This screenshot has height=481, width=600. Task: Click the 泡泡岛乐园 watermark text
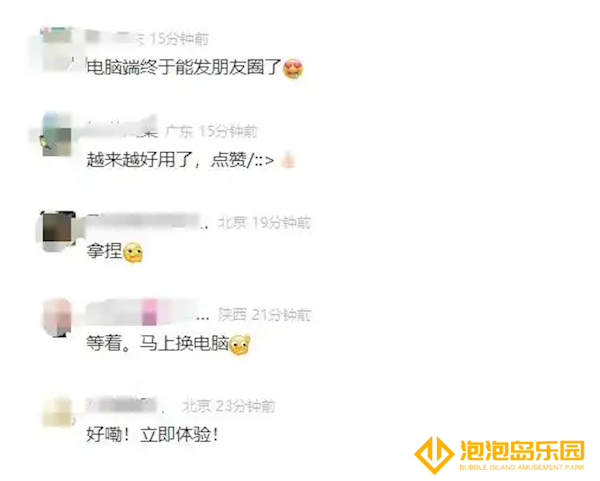pyautogui.click(x=522, y=450)
